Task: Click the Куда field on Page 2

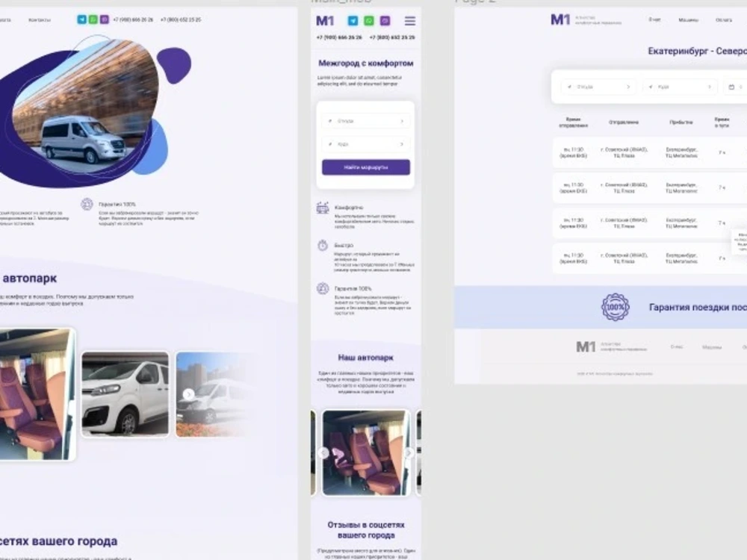Action: tap(680, 87)
